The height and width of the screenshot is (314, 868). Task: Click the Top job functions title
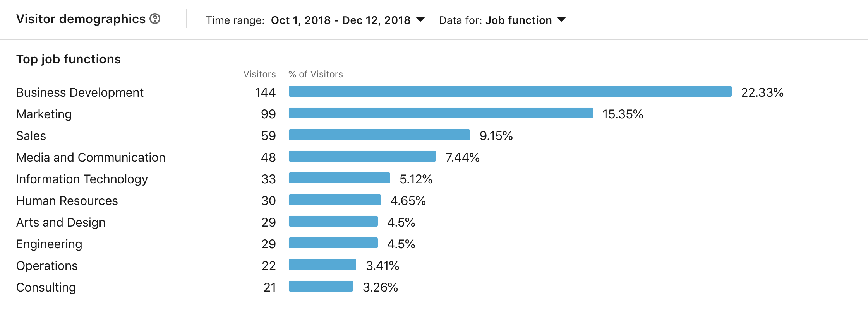click(69, 59)
